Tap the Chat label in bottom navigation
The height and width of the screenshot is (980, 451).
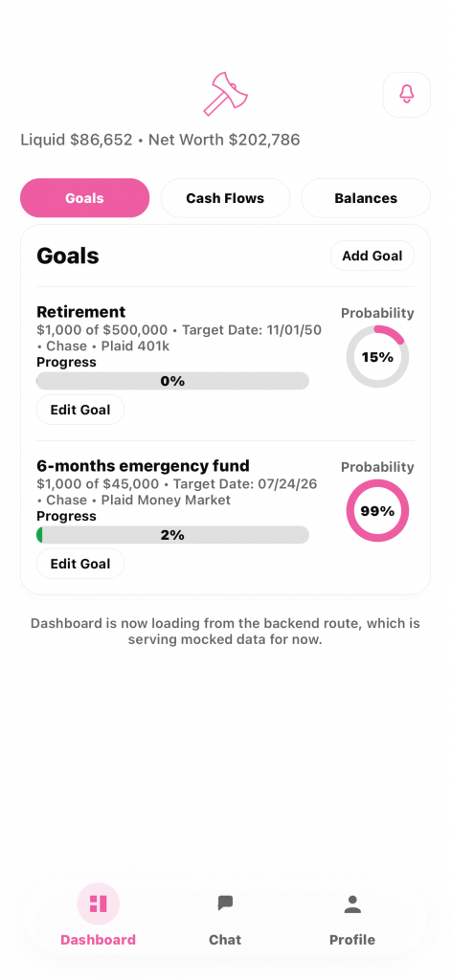click(x=225, y=940)
